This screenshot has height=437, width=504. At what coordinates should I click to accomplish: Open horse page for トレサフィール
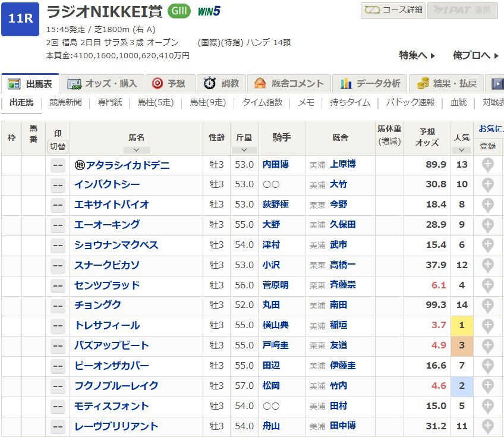click(x=107, y=325)
